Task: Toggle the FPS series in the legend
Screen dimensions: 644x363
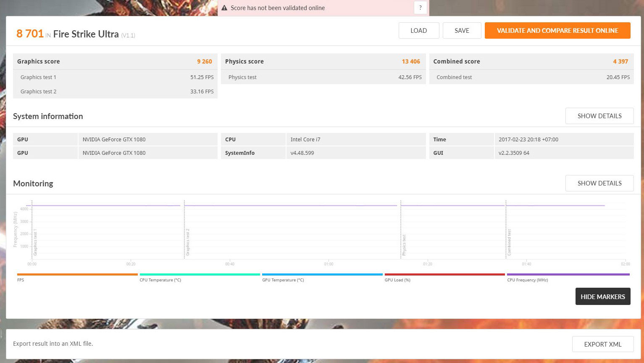Action: [21, 280]
